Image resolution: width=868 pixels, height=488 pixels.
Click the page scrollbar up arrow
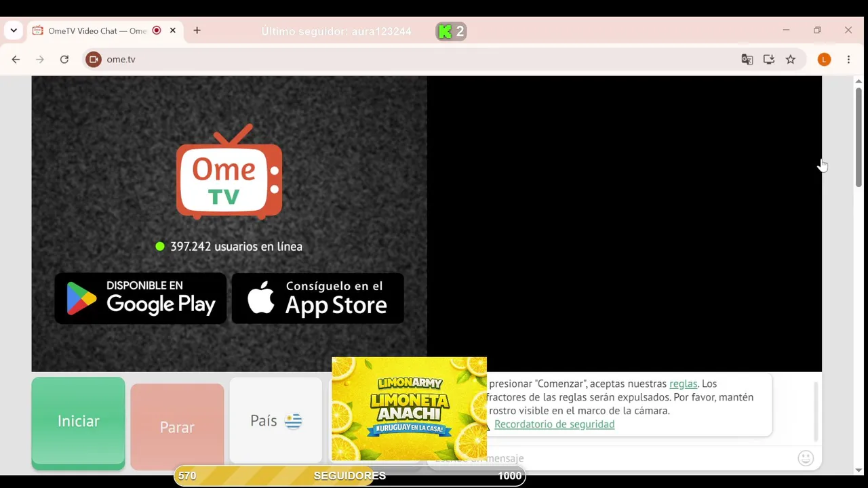pyautogui.click(x=859, y=81)
